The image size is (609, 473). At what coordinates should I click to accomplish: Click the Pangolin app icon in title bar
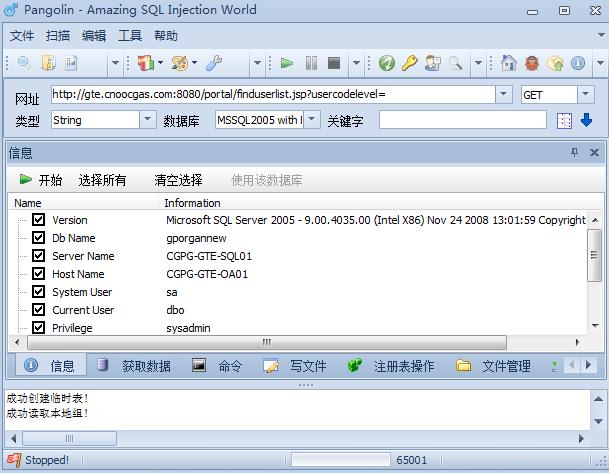[x=10, y=9]
